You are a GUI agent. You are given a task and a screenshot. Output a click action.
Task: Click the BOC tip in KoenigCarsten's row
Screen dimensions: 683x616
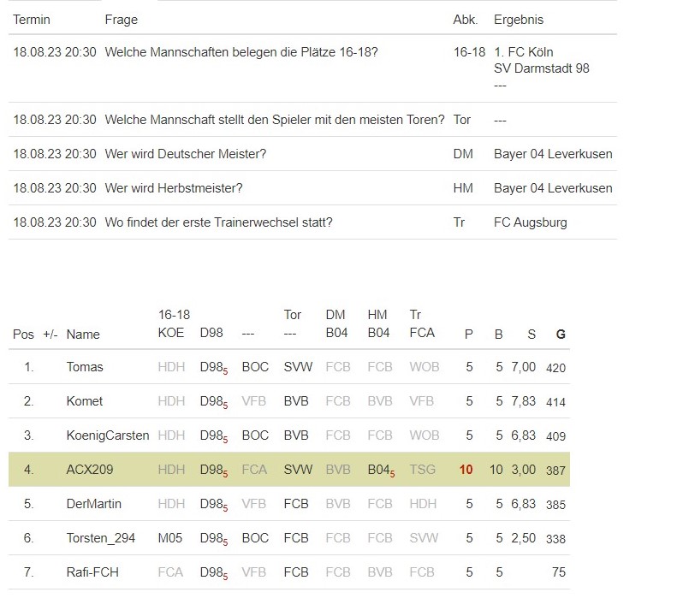(255, 435)
